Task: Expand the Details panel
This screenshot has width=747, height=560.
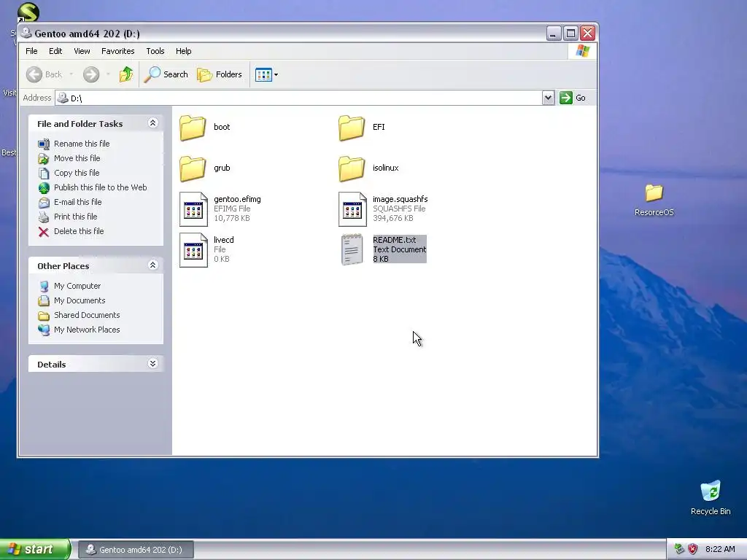Action: [153, 364]
